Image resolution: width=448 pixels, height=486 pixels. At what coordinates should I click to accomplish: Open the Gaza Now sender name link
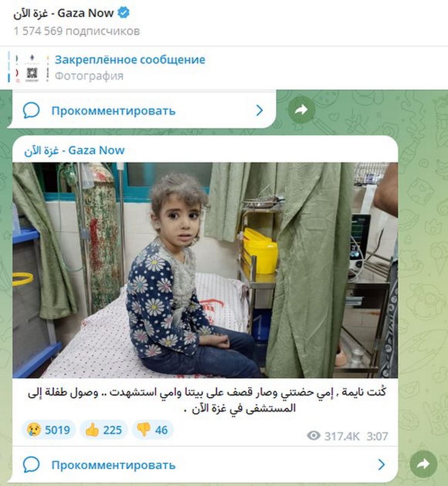74,150
